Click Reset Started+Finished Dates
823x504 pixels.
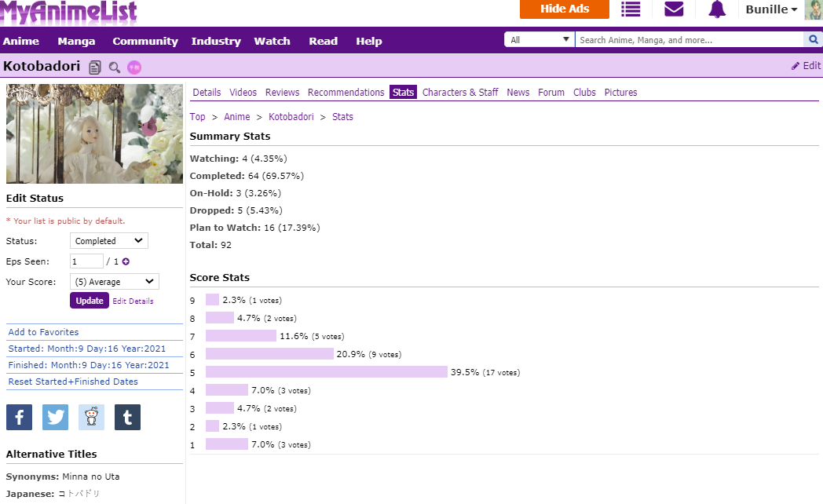[73, 382]
